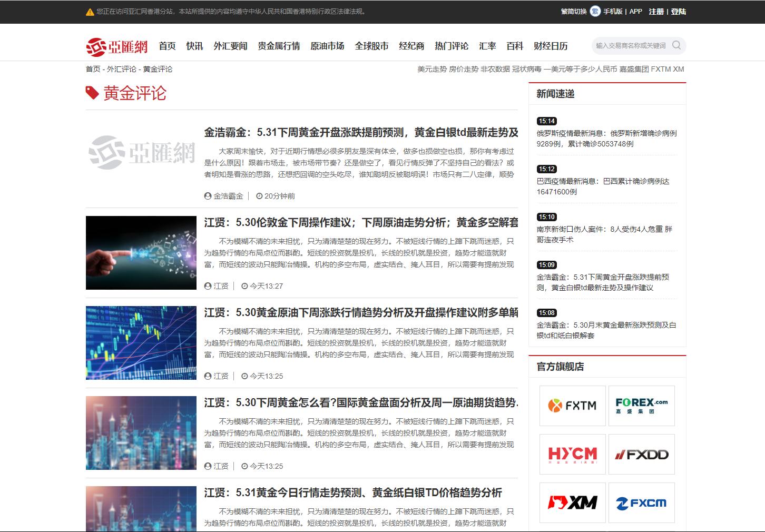Open the 财经日历 section
This screenshot has width=765, height=532.
point(551,45)
